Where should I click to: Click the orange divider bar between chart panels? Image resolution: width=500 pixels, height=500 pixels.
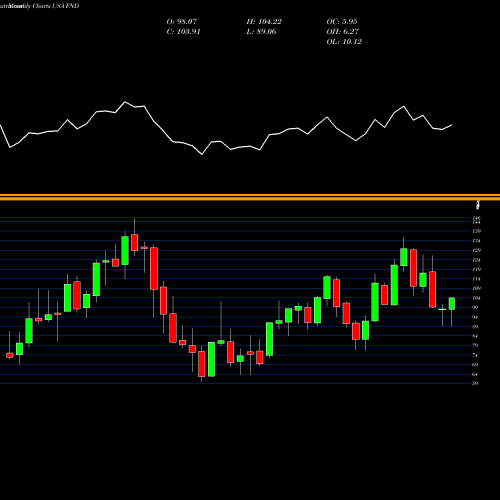point(250,197)
